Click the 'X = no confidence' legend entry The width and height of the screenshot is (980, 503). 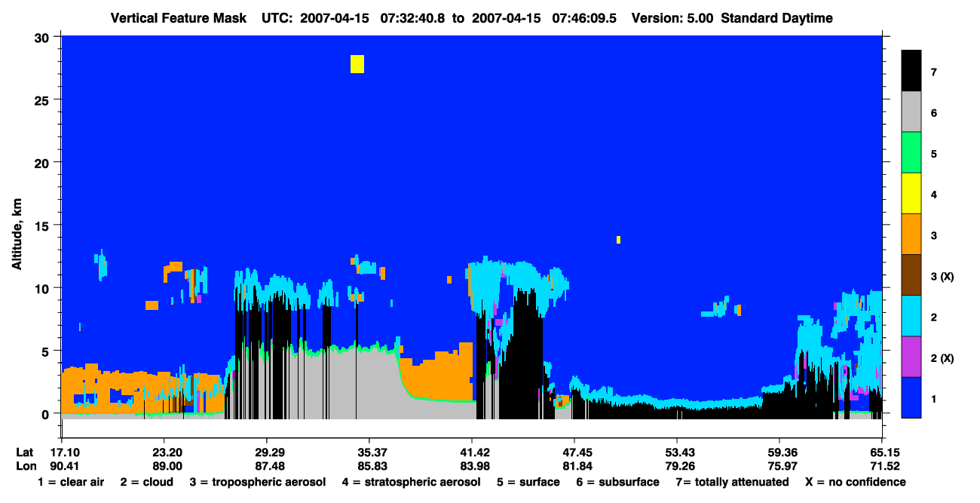856,482
